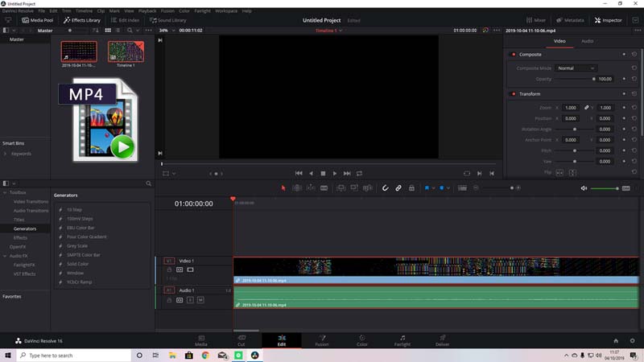Toggle the Transform section enable dot
This screenshot has height=362, width=644.
[x=514, y=94]
